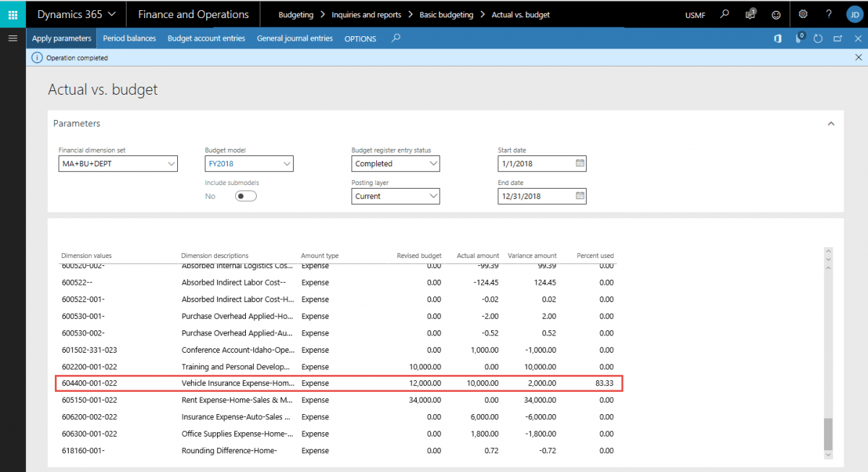Open the Posting layer dropdown

tap(434, 196)
